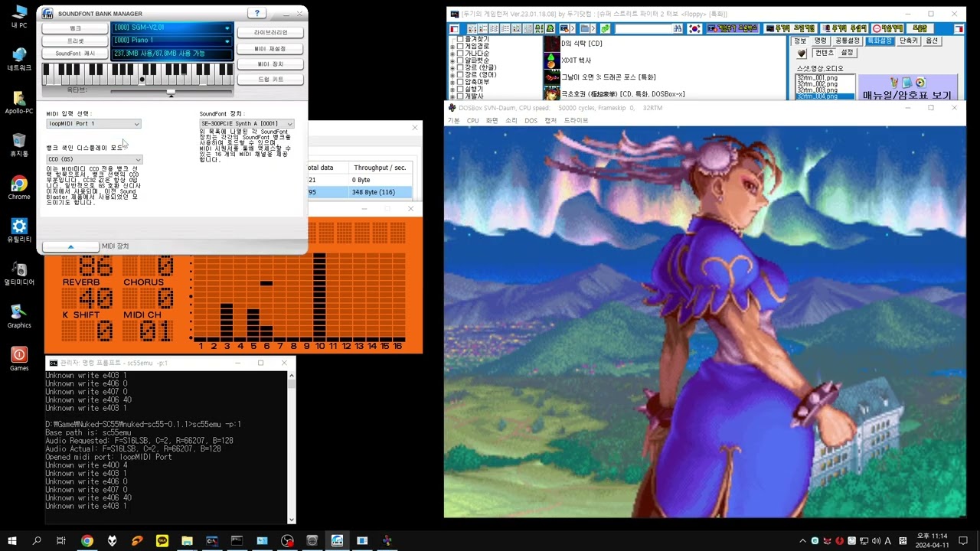Click the volume icon in system tray
This screenshot has height=551, width=980.
(x=876, y=541)
